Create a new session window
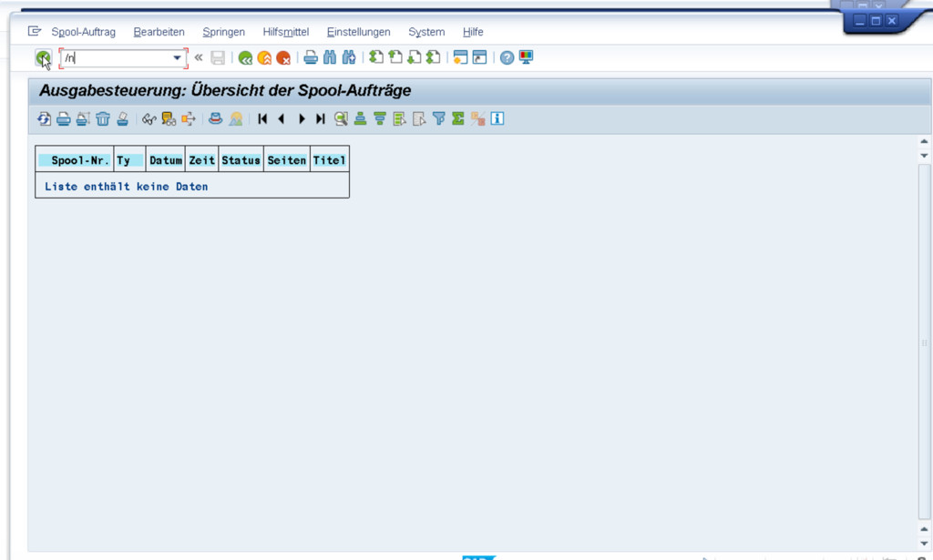Viewport: 933px width, 560px height. click(x=460, y=57)
